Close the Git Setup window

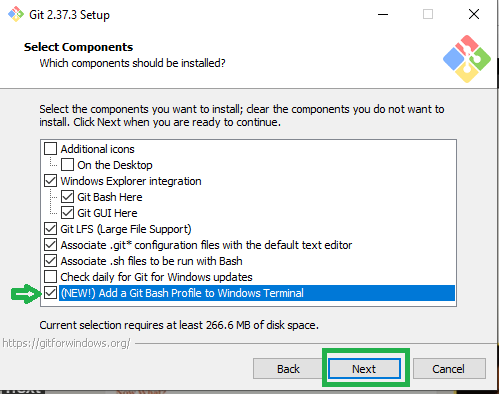point(474,14)
